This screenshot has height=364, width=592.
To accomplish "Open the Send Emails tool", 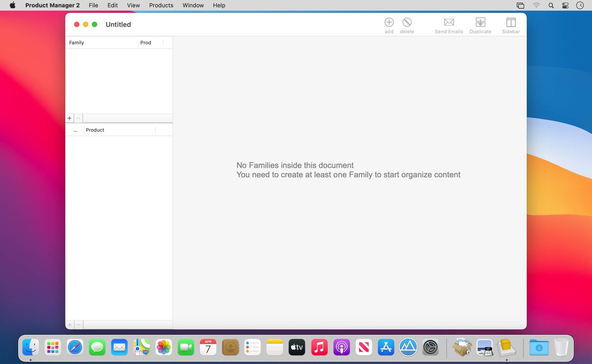I will click(449, 22).
